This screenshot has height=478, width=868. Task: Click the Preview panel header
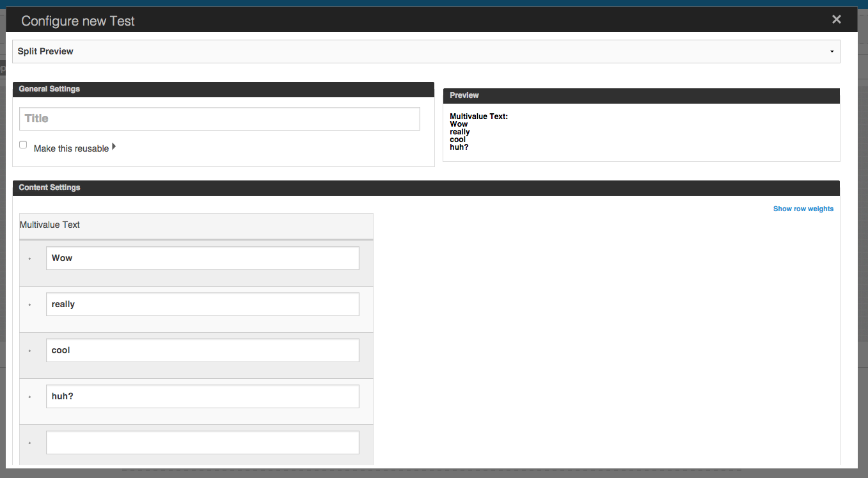[463, 95]
